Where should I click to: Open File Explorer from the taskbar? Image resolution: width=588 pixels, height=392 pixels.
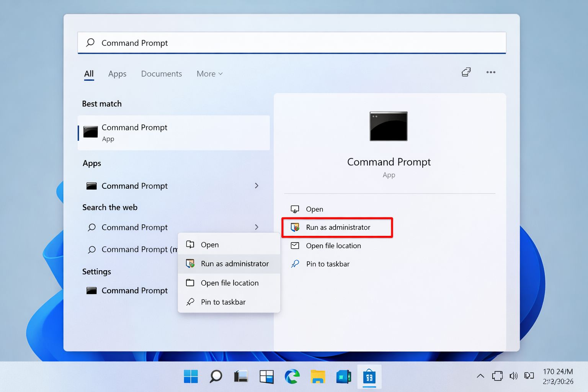tap(318, 377)
